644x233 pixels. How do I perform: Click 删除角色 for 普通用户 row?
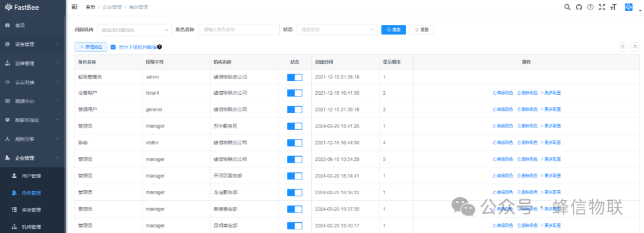click(527, 109)
